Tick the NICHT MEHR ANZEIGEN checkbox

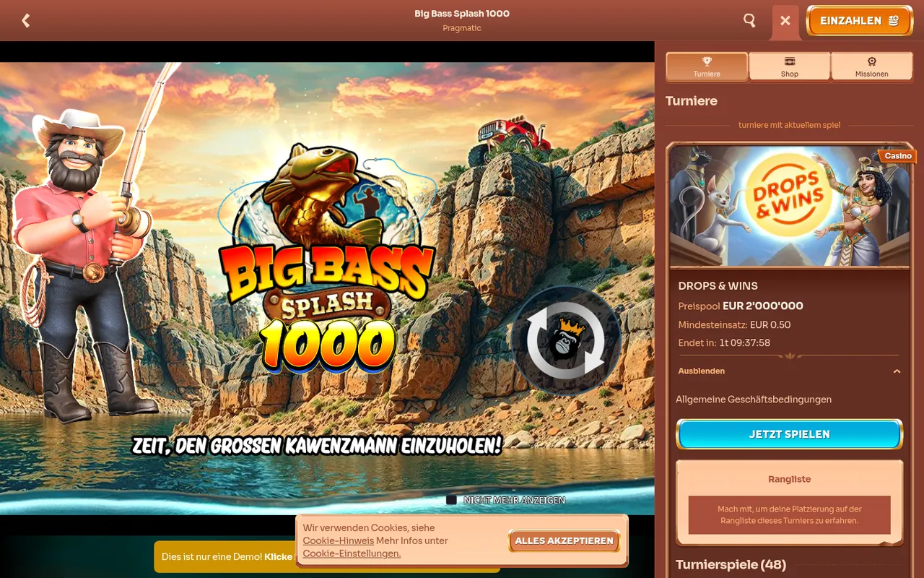(x=452, y=500)
